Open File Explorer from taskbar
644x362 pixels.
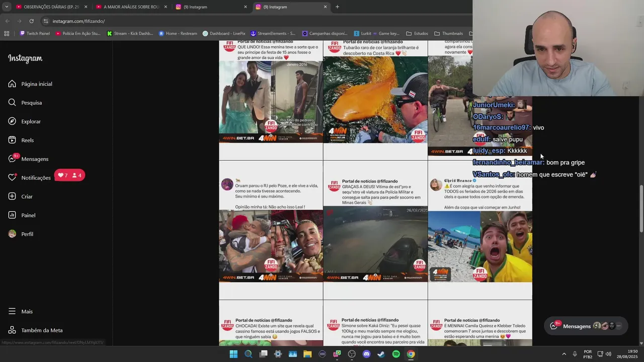307,354
